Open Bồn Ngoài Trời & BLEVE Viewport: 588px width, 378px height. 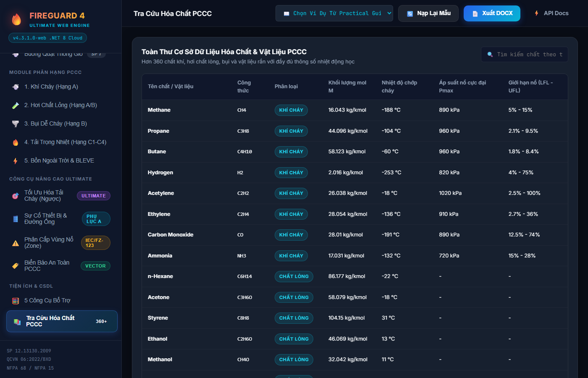click(x=61, y=161)
